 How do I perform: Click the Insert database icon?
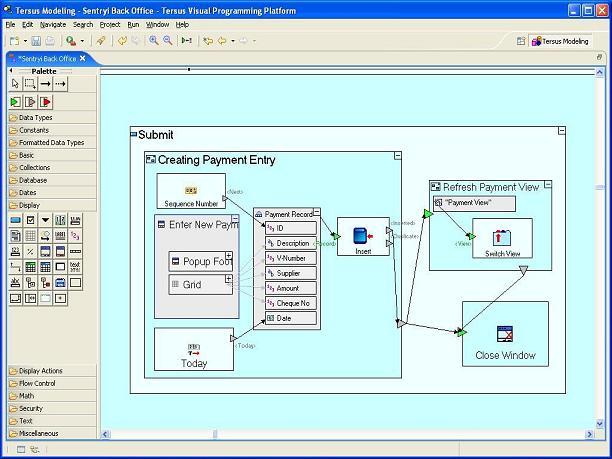tap(363, 236)
